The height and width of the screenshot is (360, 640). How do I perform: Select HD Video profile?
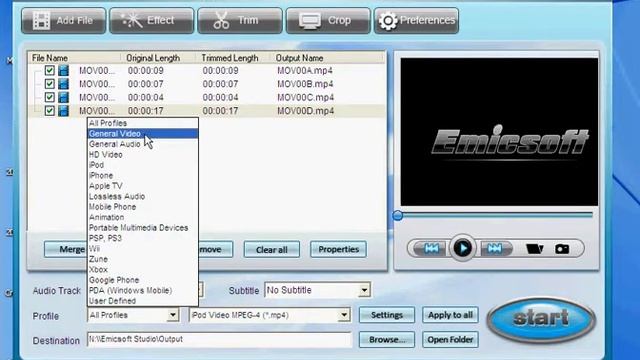pyautogui.click(x=143, y=155)
